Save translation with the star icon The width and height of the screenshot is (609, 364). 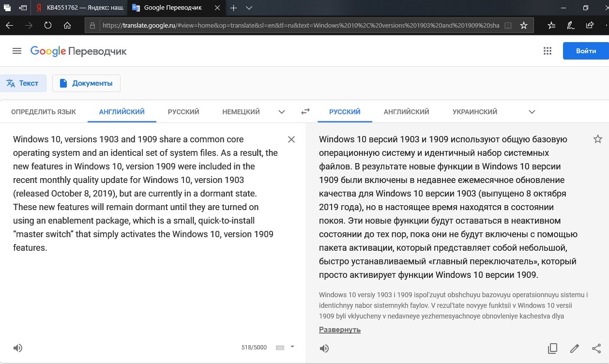coord(597,139)
